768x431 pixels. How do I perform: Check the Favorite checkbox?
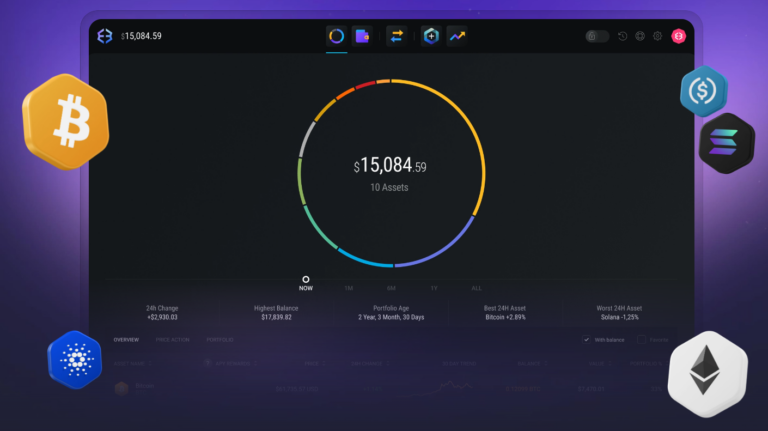click(x=641, y=339)
